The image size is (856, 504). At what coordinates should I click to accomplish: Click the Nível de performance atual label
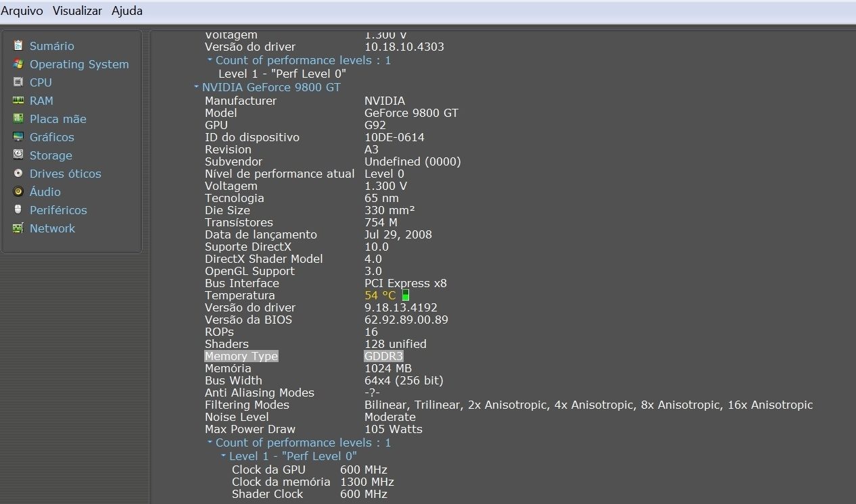pos(280,174)
